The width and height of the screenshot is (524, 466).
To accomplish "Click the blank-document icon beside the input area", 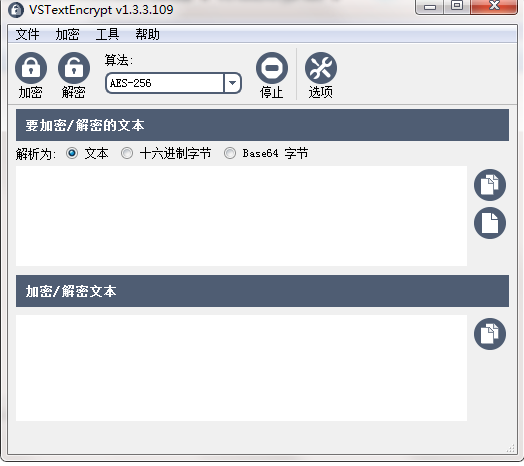I will 490,223.
